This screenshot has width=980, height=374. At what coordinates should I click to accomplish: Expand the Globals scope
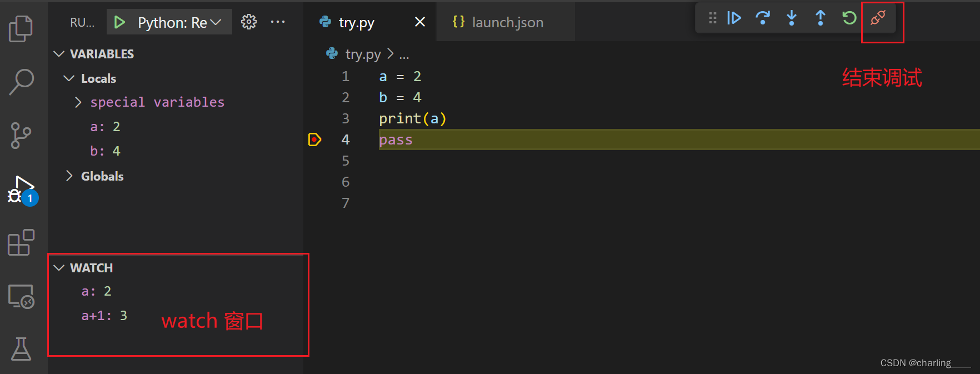69,176
